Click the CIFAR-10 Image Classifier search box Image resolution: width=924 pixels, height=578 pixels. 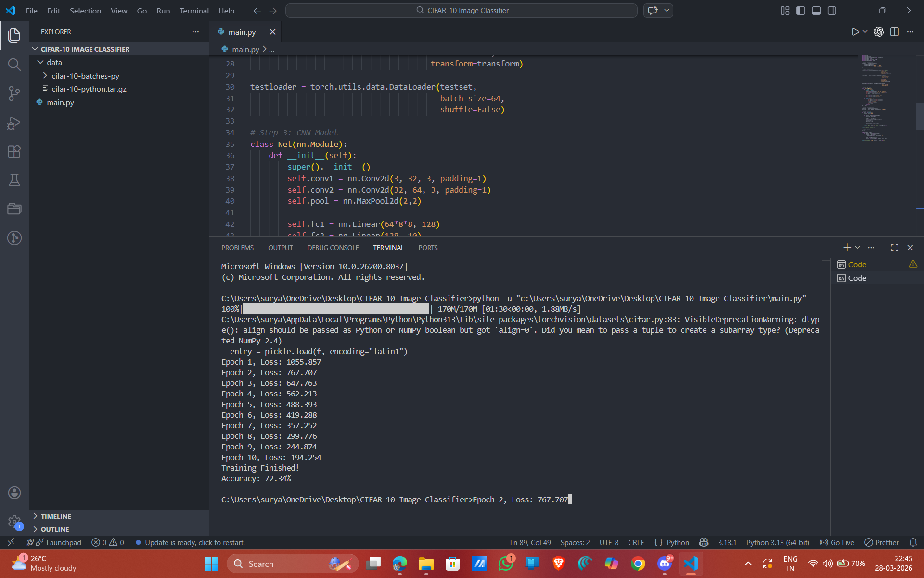point(462,11)
